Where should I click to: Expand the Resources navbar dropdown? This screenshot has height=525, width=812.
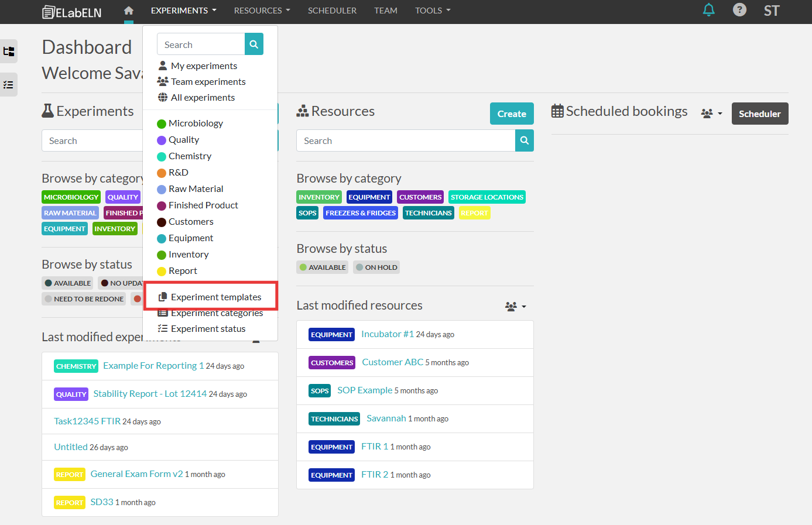coord(262,11)
